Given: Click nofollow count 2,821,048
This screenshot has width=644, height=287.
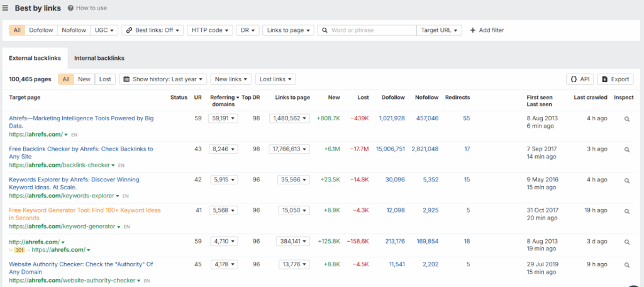Looking at the screenshot, I should (425, 149).
